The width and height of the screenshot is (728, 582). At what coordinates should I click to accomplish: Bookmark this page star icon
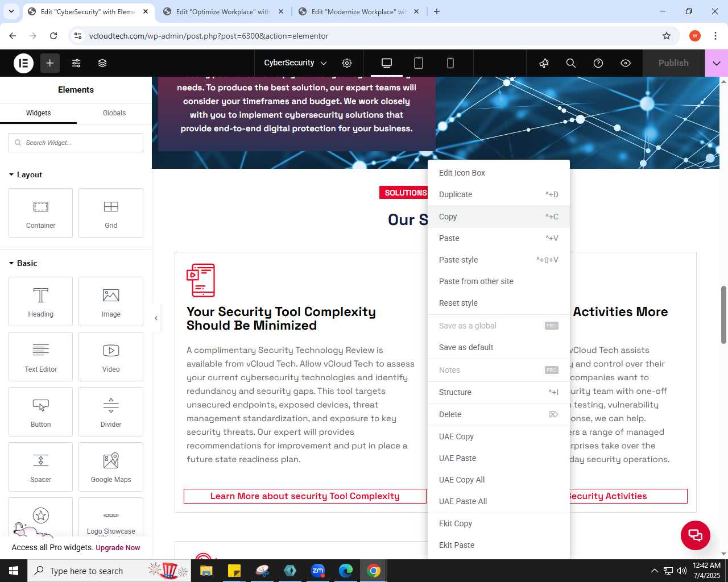point(667,36)
